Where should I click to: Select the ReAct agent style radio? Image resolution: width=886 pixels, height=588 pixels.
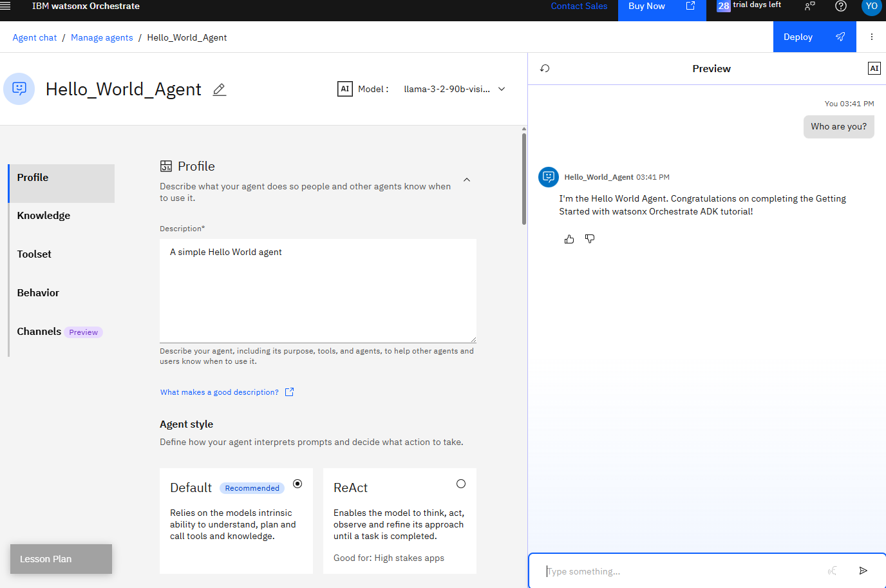pyautogui.click(x=461, y=484)
